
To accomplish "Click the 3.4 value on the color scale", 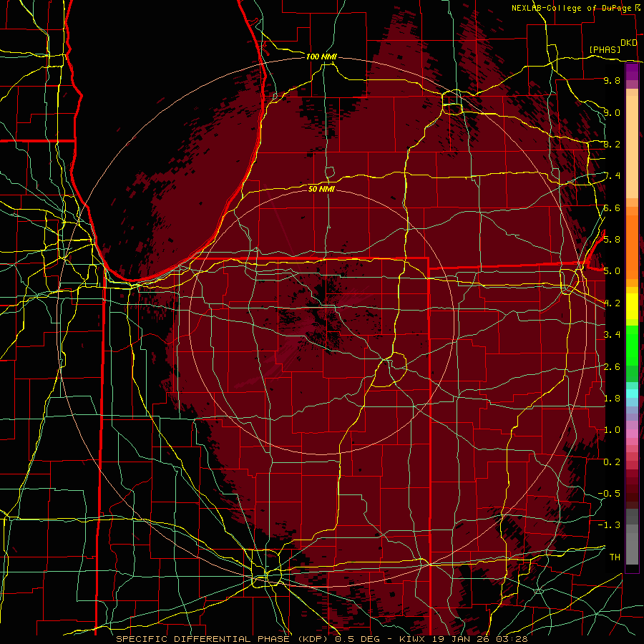I will [612, 334].
